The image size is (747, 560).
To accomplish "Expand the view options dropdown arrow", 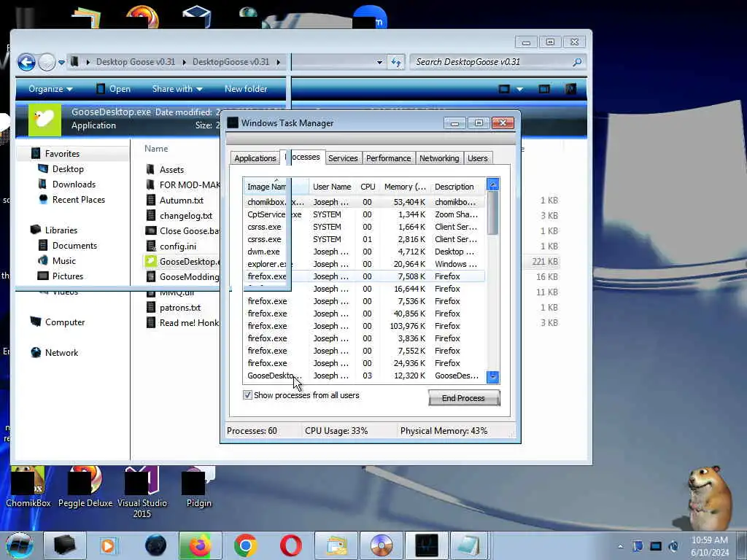I will point(519,89).
